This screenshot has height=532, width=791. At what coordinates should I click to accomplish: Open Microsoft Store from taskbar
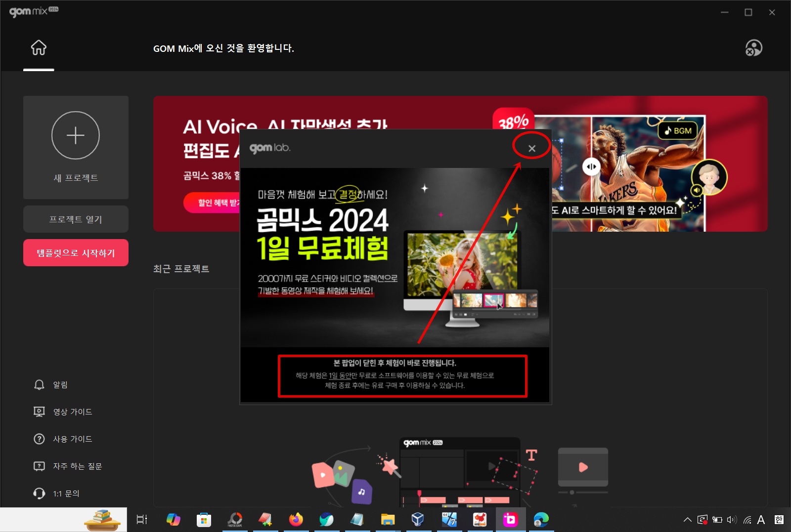point(204,520)
